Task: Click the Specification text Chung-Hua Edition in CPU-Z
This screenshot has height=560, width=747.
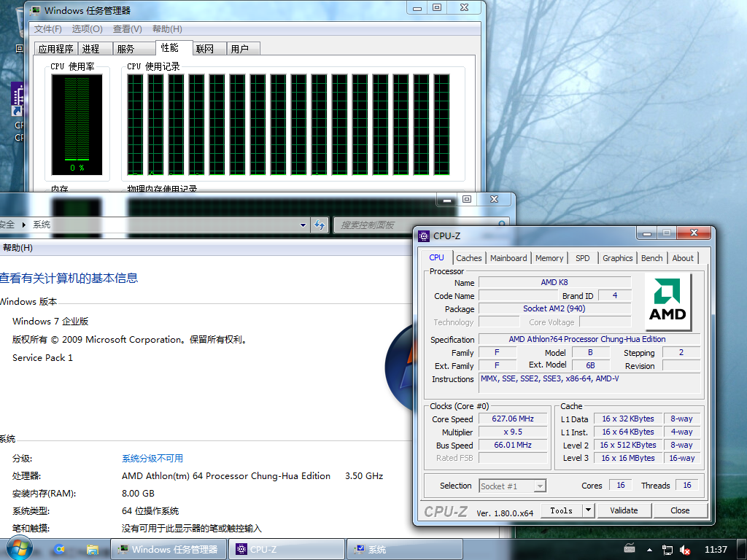Action: pos(633,339)
